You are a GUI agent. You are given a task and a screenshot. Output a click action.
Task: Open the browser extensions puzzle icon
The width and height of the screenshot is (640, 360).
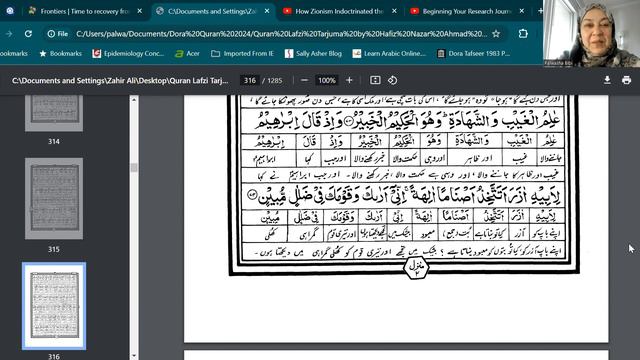click(523, 34)
